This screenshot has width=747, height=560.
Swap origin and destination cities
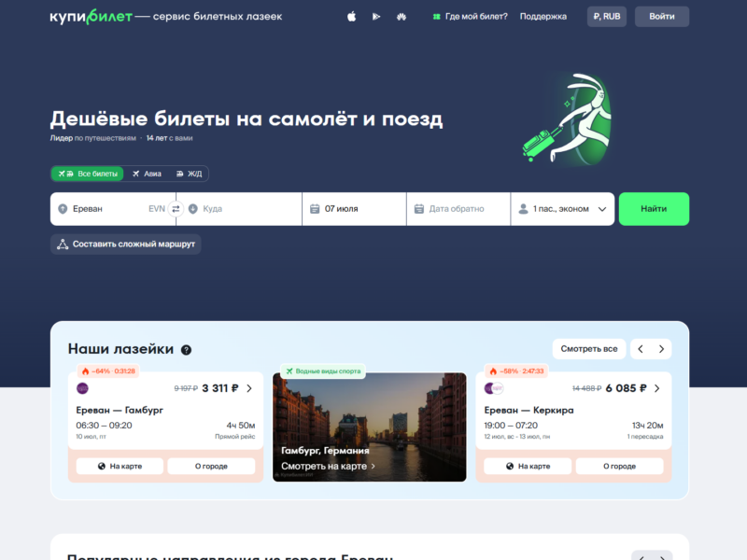point(176,208)
